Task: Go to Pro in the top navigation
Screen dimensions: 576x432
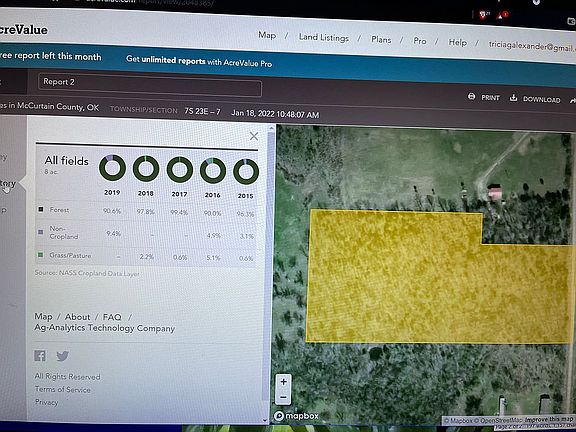Action: pyautogui.click(x=420, y=41)
